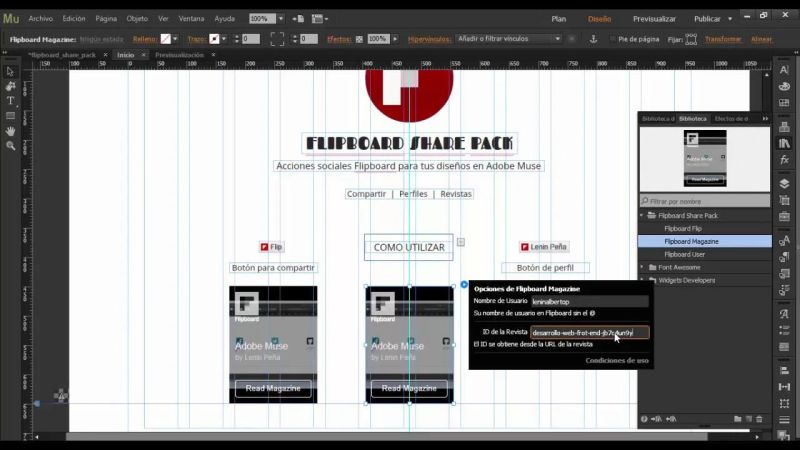Viewport: 800px width, 450px height.
Task: Open Condiciones de uso link
Action: (617, 360)
